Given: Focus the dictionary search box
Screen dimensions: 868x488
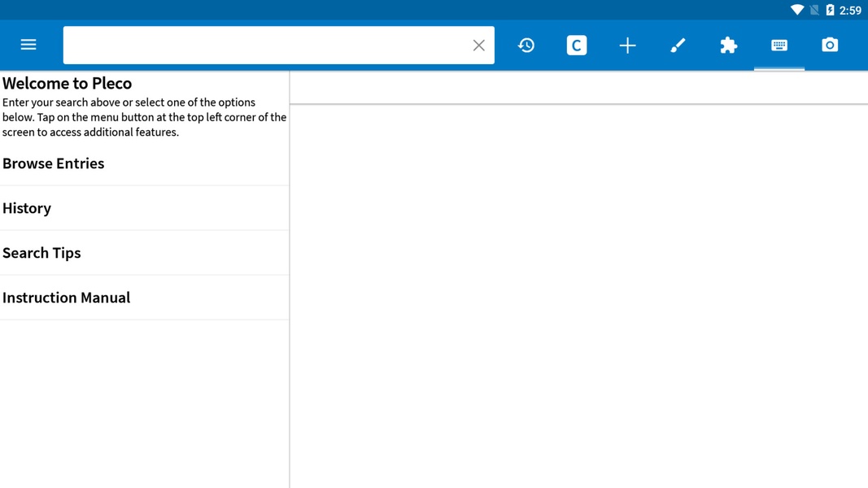Looking at the screenshot, I should [x=278, y=46].
